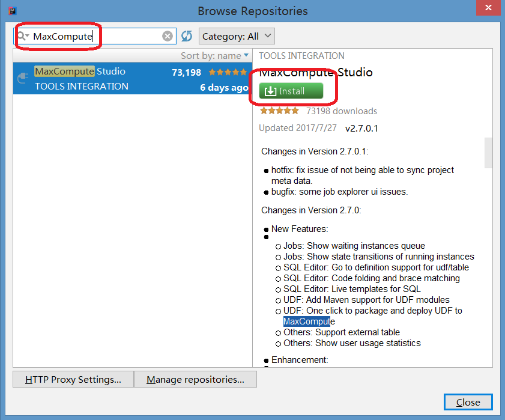Click the 'v2.7.0.1' version text
This screenshot has width=505, height=420.
361,129
